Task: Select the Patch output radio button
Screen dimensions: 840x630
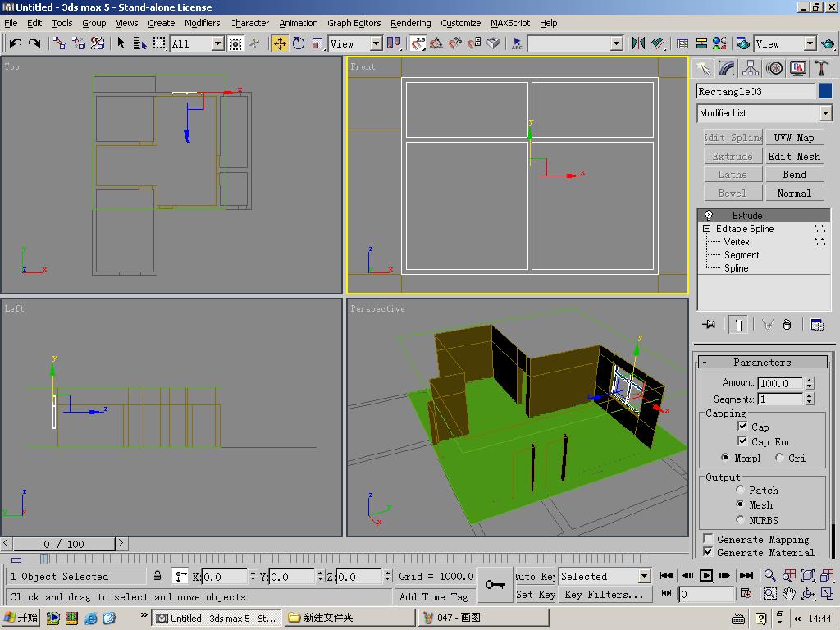Action: [740, 490]
